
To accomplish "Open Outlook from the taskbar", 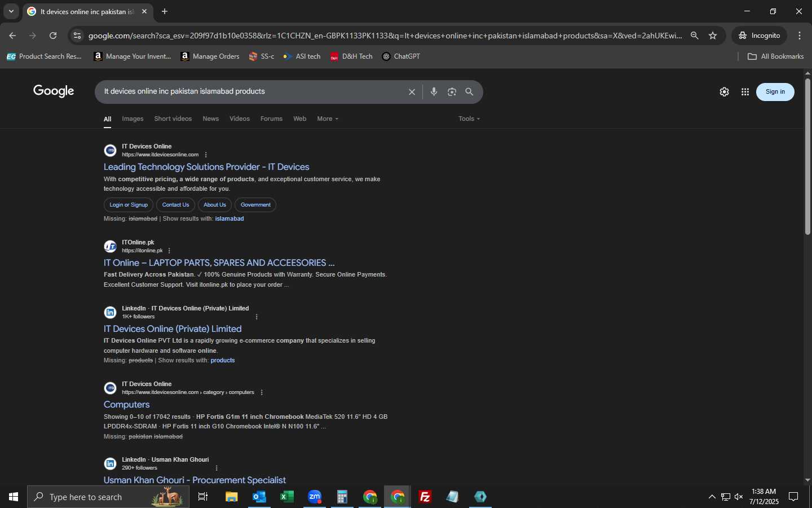I will pos(259,497).
